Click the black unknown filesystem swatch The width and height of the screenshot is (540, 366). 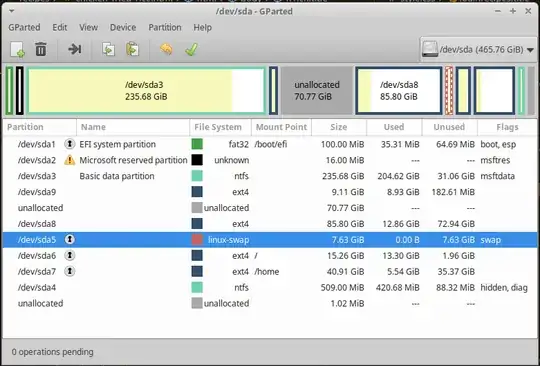tap(197, 160)
